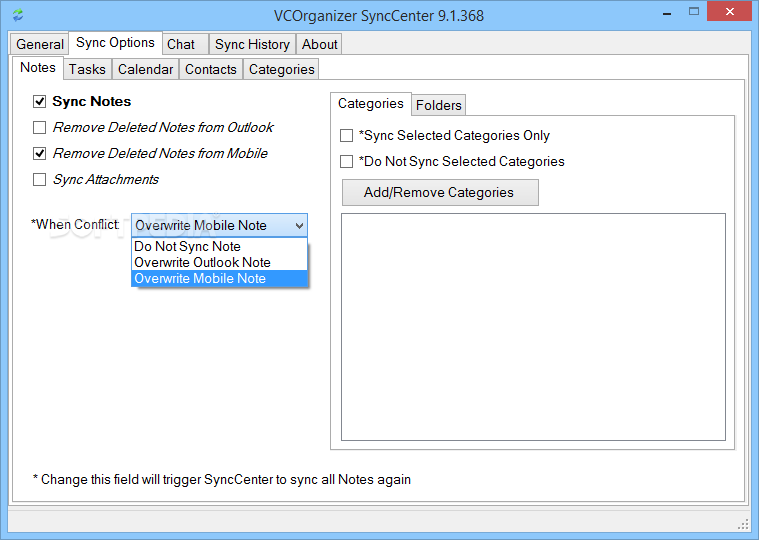Uncheck the Sync Notes checkbox
This screenshot has width=759, height=540.
39,102
